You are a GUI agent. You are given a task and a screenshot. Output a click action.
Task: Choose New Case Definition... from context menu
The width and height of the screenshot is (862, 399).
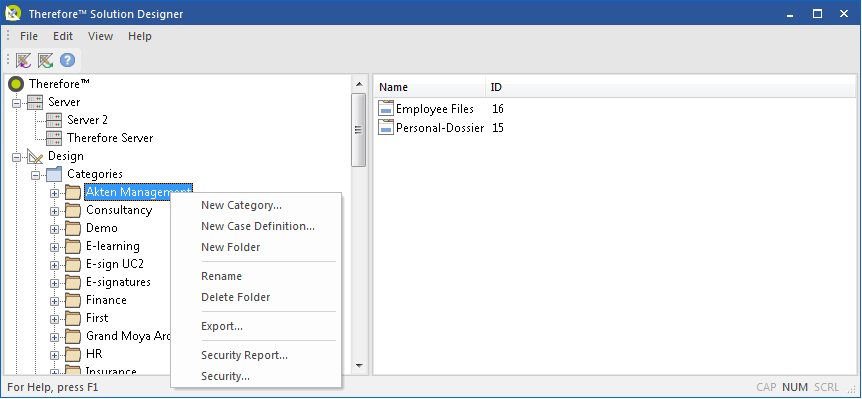(256, 226)
